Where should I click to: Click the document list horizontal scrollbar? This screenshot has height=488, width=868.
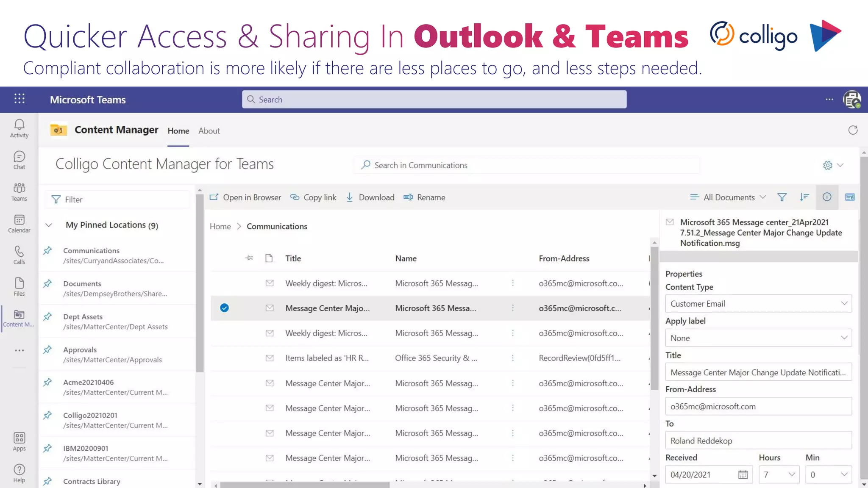305,485
